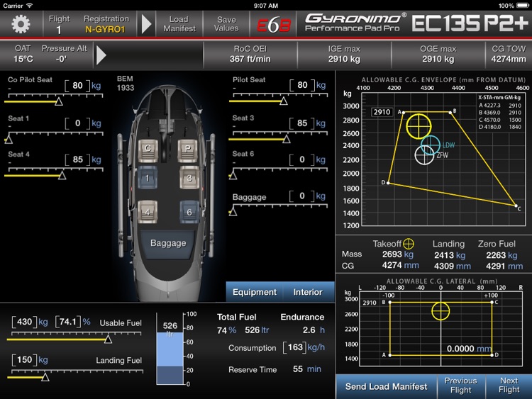532x399 pixels.
Task: Expand the OAT and Pressure Alt panel arrow
Action: click(x=101, y=55)
